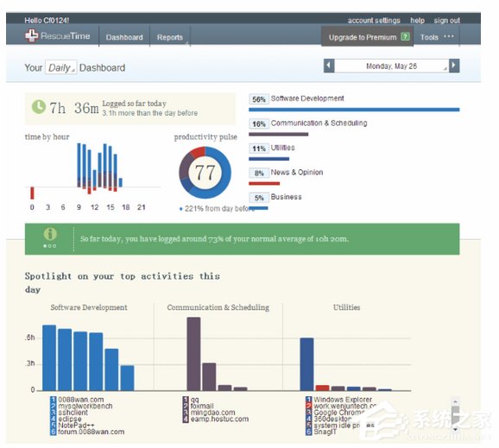The width and height of the screenshot is (499, 448).
Task: Click mysqlworkbench legend entry
Action: click(85, 406)
